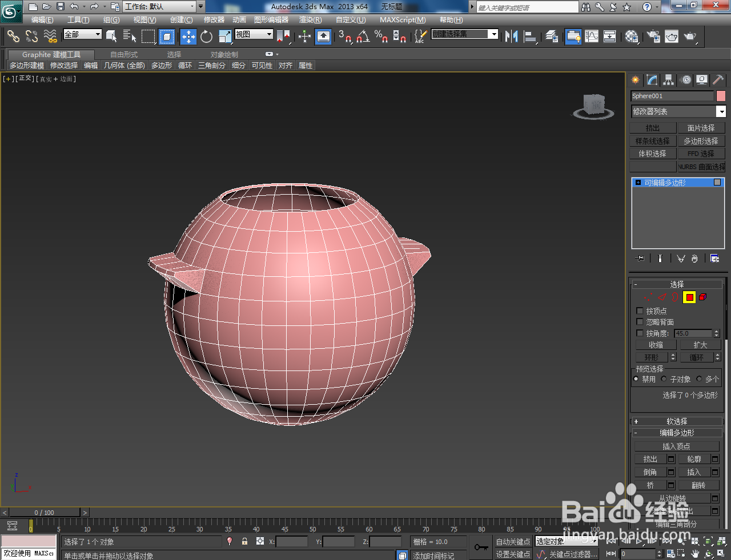Open the 渲染(R) menu
The height and width of the screenshot is (560, 731).
click(x=311, y=20)
